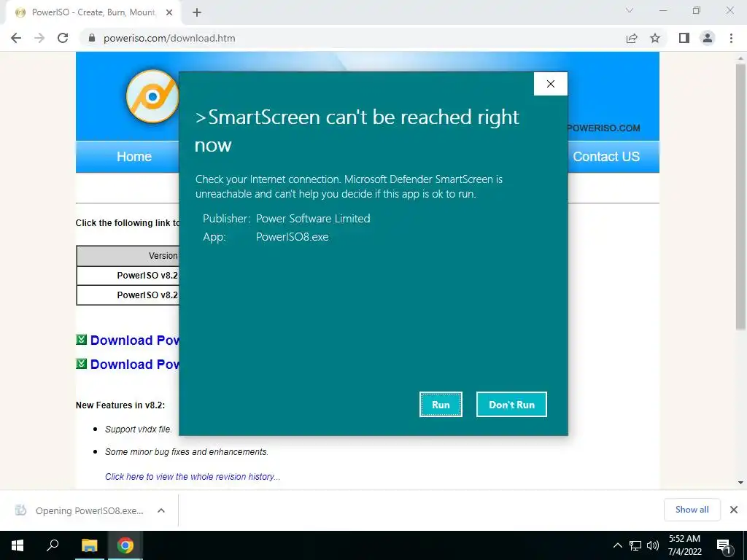This screenshot has height=560, width=747.
Task: Click scrollbar down arrow
Action: [740, 483]
